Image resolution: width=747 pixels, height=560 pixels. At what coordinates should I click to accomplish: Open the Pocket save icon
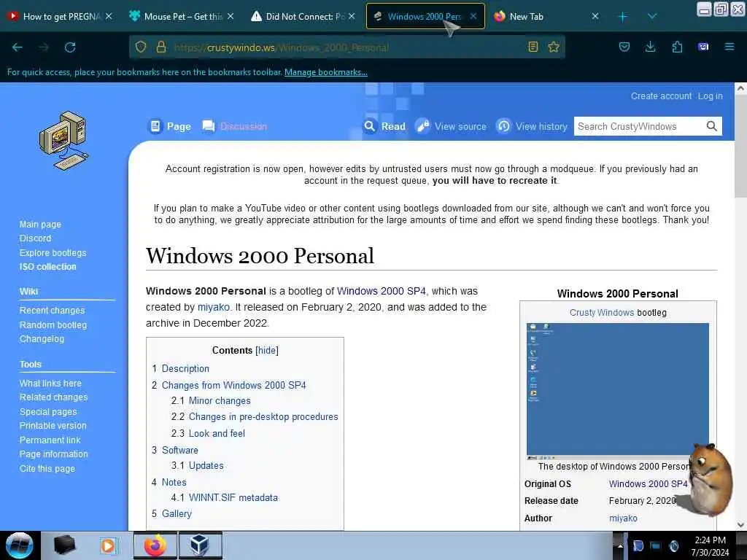[624, 47]
